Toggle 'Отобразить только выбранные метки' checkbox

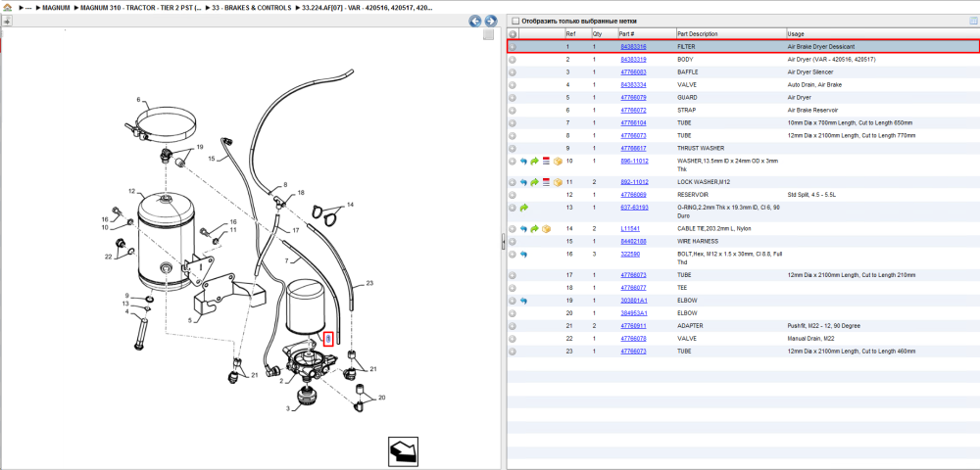[514, 21]
